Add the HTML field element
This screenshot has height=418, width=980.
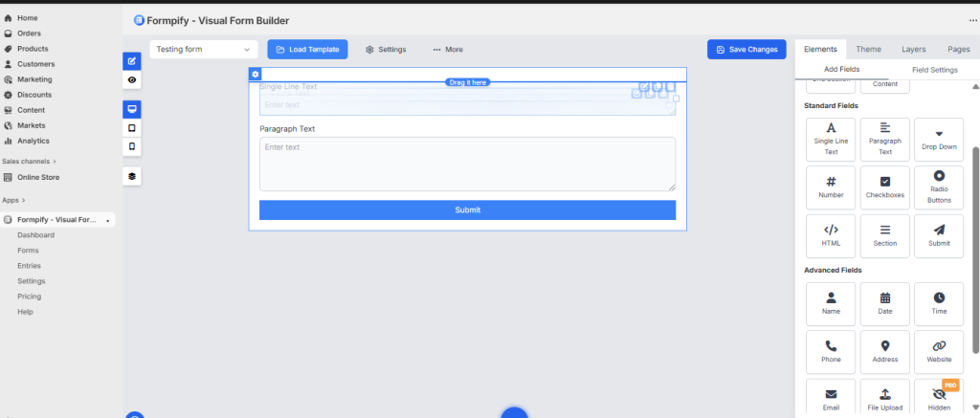tap(831, 234)
